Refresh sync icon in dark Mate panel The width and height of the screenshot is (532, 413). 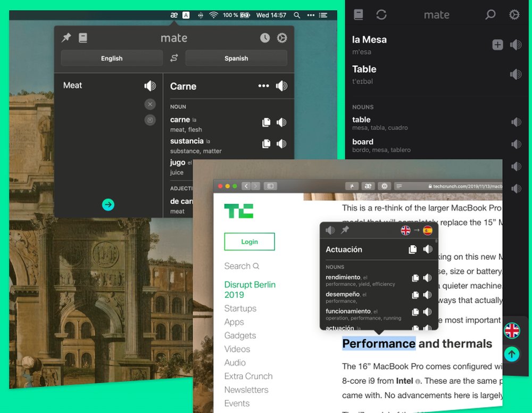(x=381, y=14)
